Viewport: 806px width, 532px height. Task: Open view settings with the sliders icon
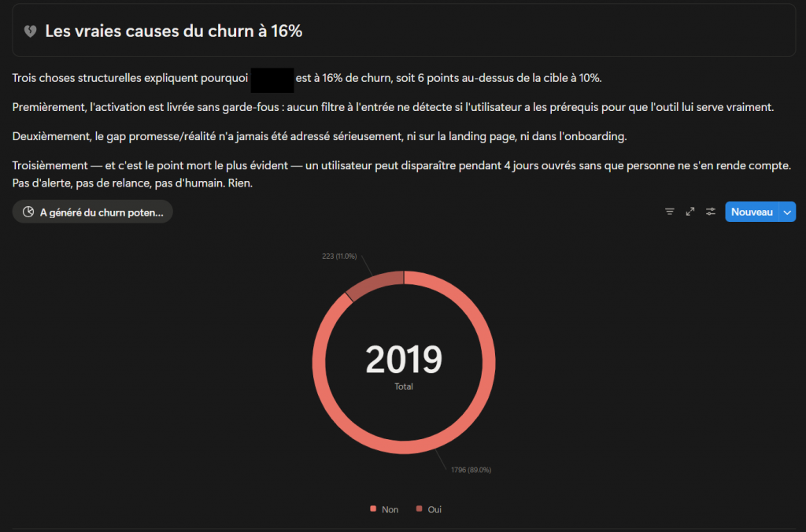(x=711, y=212)
